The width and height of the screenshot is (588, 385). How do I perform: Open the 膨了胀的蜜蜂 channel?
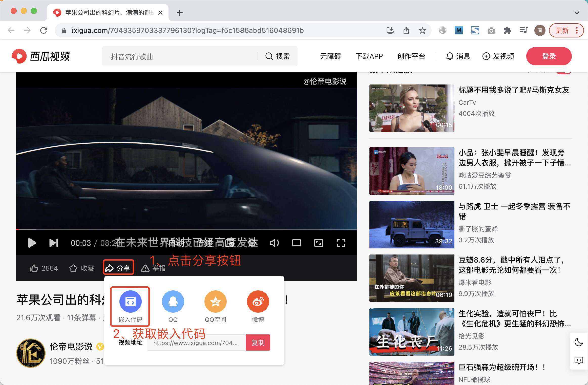[x=478, y=229]
